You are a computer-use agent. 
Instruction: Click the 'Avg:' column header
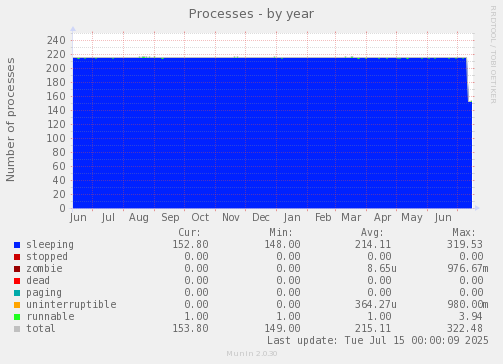[372, 232]
